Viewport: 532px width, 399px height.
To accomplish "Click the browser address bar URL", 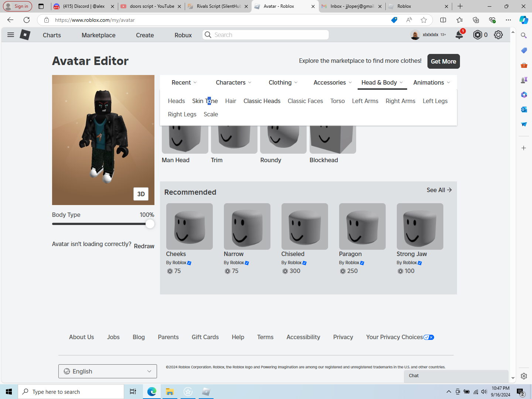I will click(95, 20).
